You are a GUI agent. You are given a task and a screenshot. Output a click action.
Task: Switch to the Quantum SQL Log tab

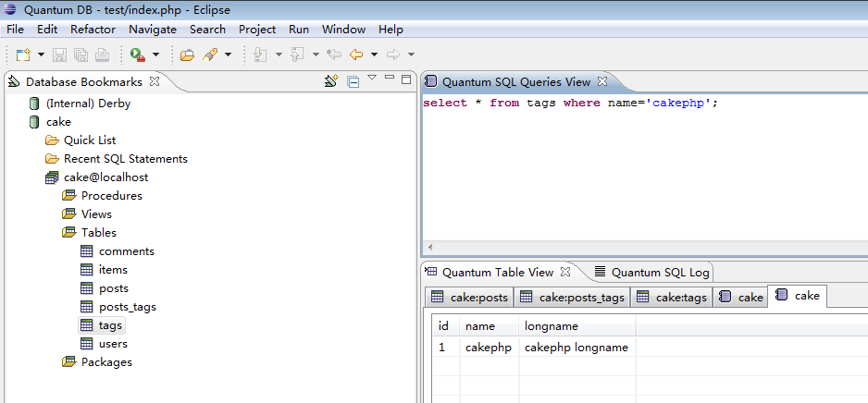660,272
